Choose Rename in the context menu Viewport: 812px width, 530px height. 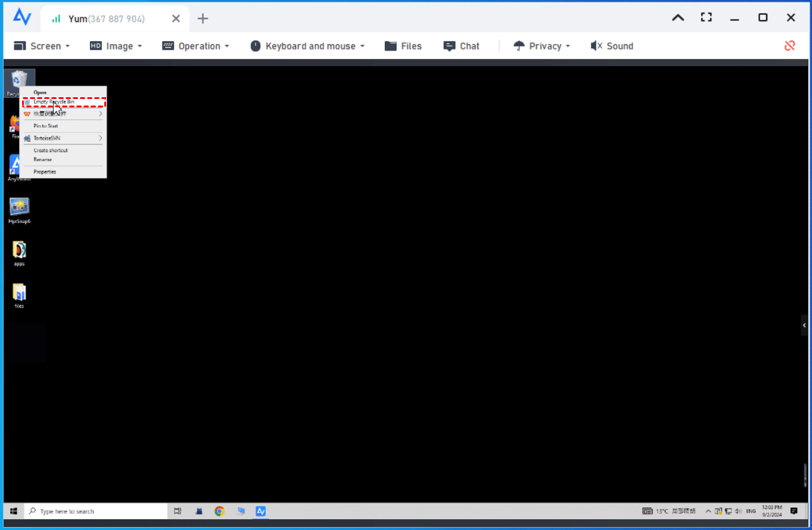(63, 160)
